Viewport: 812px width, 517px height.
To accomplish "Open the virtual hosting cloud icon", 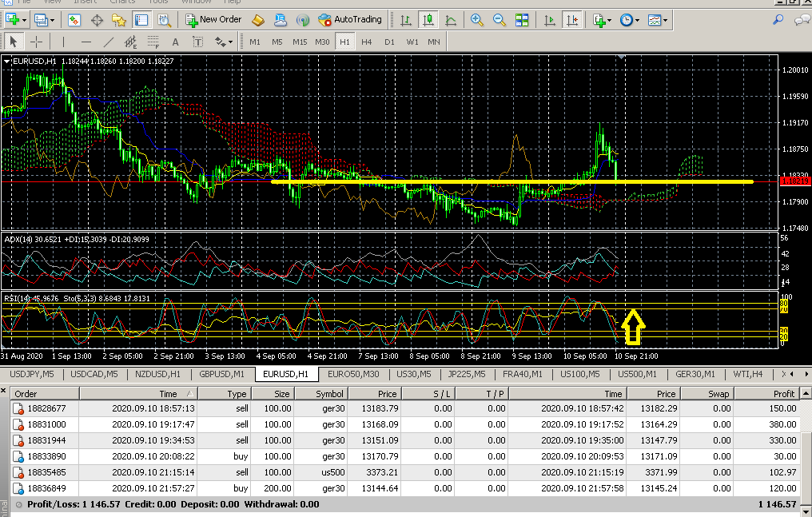I will (281, 20).
